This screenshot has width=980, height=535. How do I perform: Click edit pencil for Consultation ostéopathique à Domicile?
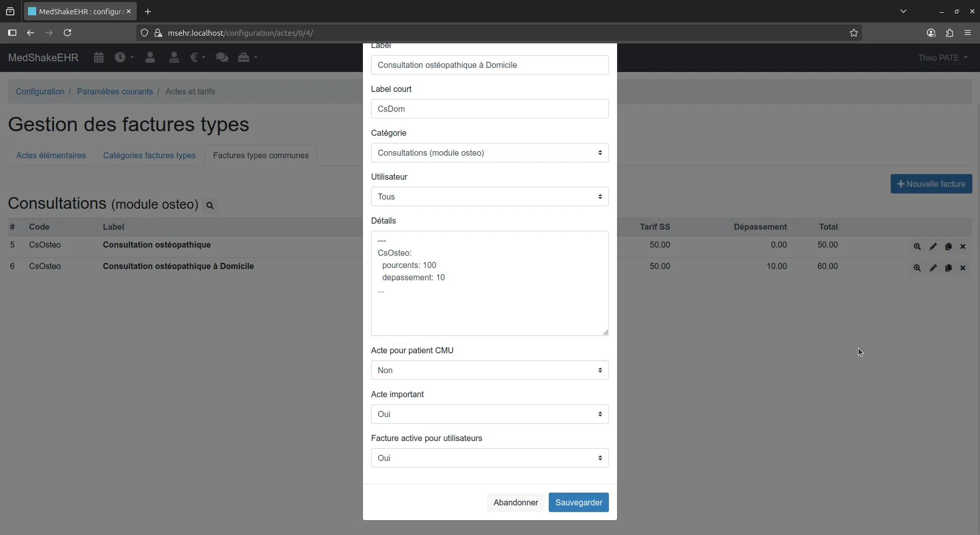click(933, 268)
